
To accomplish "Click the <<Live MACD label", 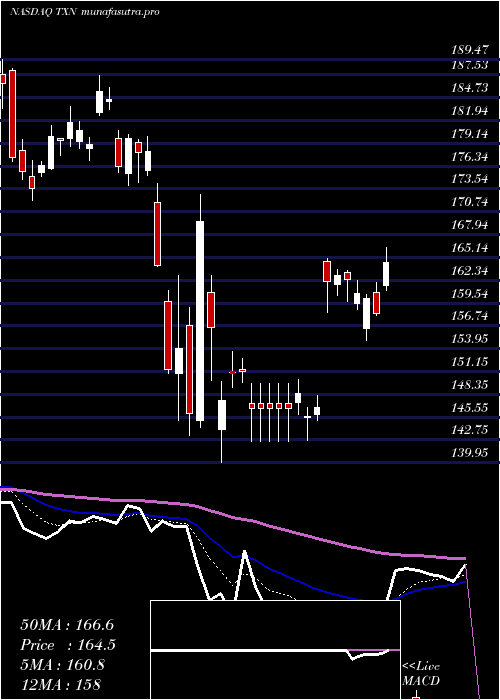I will [x=421, y=674].
